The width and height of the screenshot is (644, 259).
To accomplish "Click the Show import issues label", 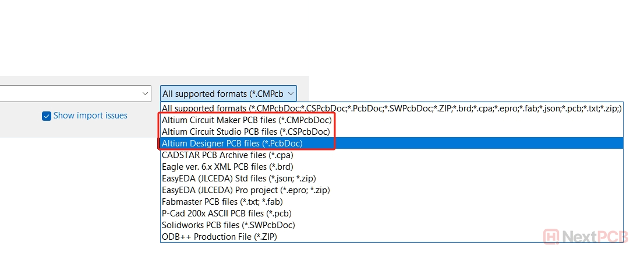I will tap(90, 116).
